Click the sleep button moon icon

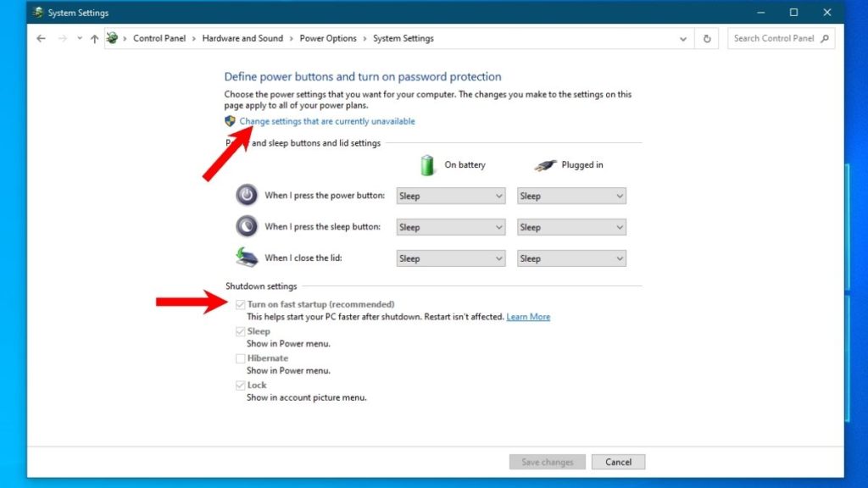[x=246, y=226]
